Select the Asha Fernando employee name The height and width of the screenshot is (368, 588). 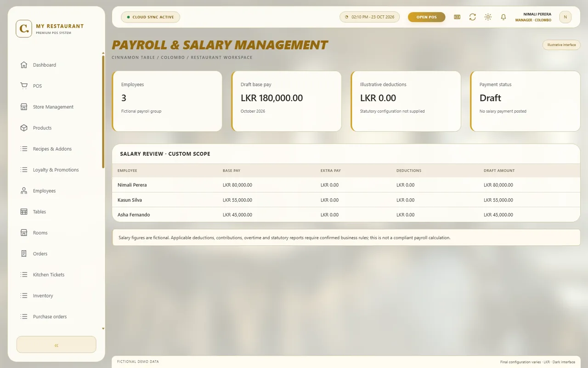point(134,215)
